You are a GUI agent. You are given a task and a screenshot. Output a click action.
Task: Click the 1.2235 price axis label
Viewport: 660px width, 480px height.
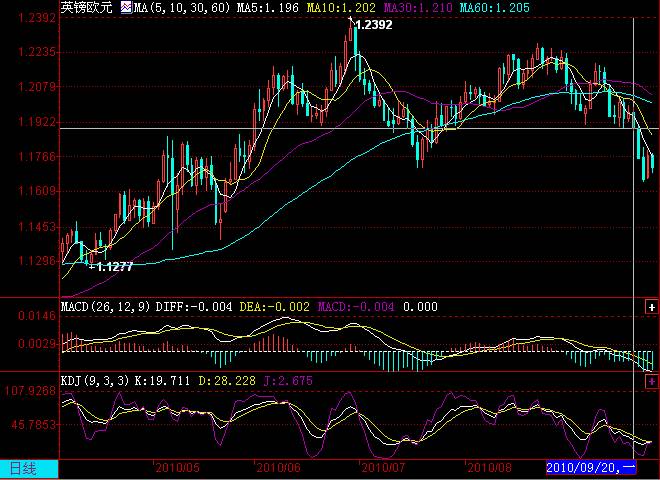tap(37, 52)
